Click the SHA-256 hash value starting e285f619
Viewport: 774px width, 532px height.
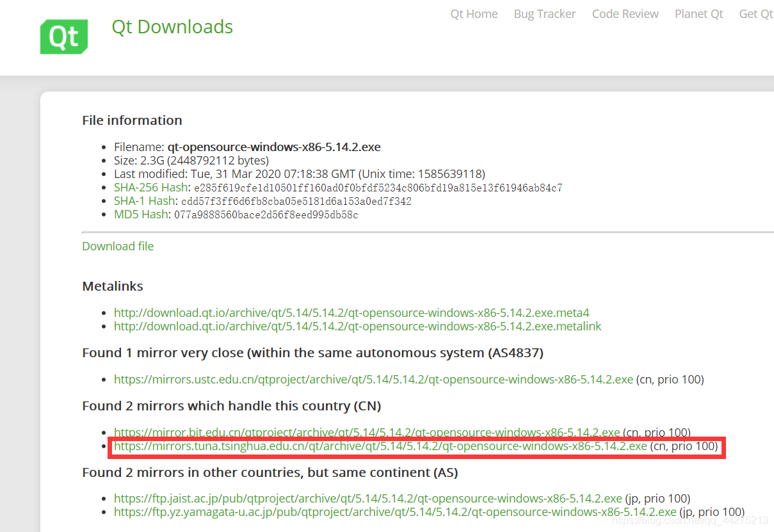click(x=378, y=188)
